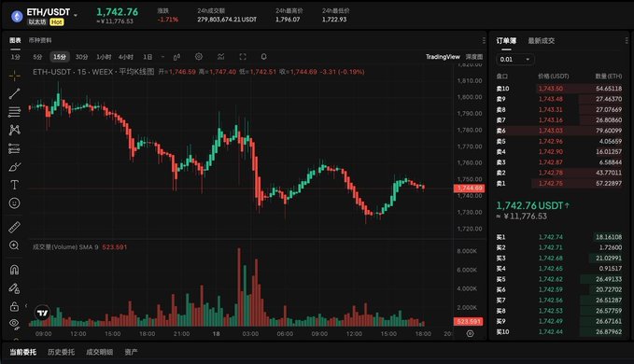Open order book panel three-dot menu
The image size is (634, 364).
(x=627, y=40)
